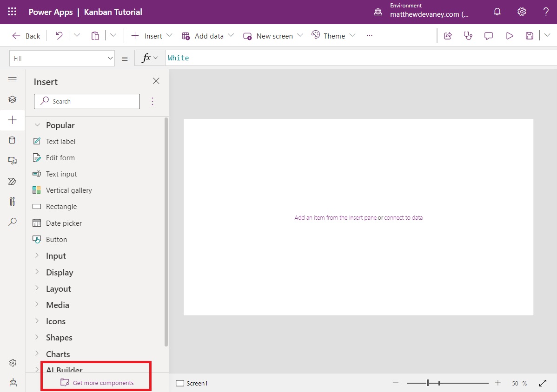This screenshot has height=392, width=557.
Task: Open the Power Automate pane icon
Action: coord(13,181)
